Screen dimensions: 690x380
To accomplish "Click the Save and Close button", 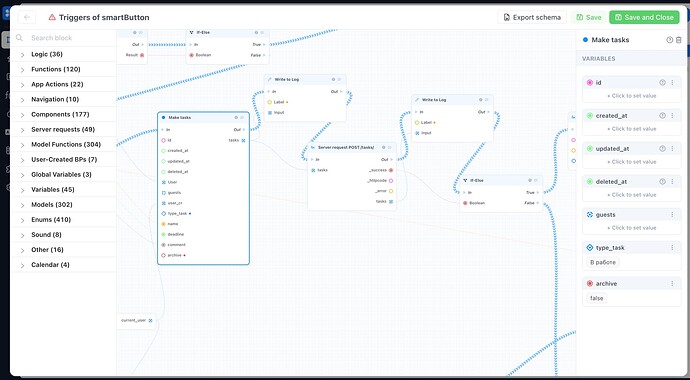I will (644, 18).
